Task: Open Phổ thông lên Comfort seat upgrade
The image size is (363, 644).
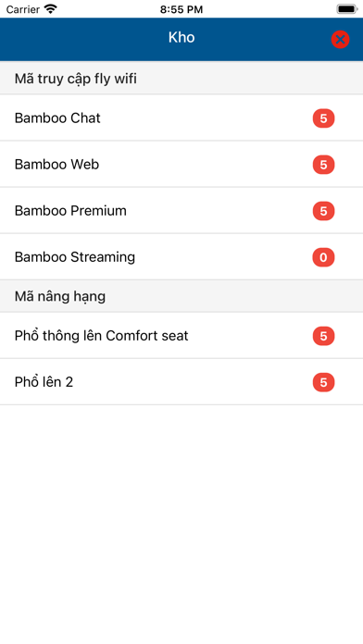Action: (x=181, y=336)
